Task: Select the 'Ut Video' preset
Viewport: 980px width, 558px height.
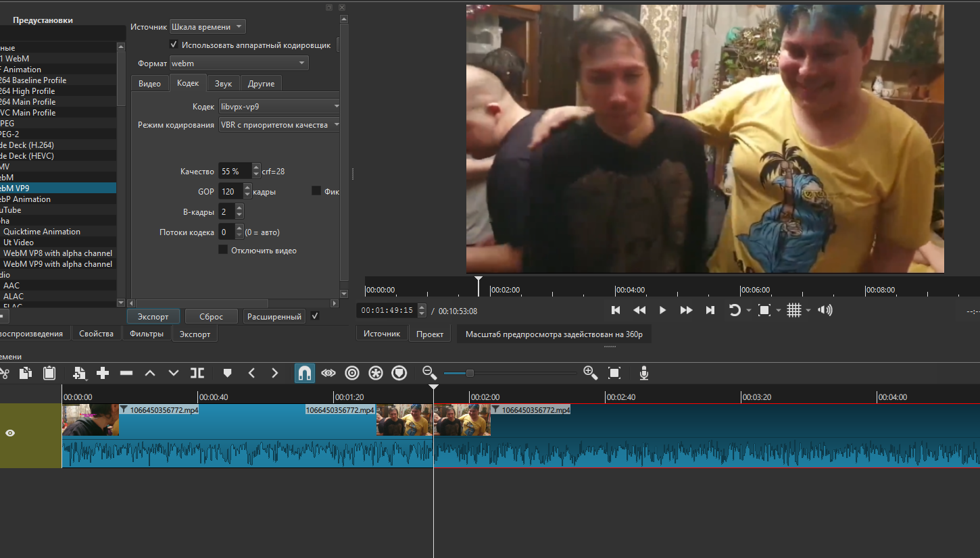Action: (x=18, y=242)
